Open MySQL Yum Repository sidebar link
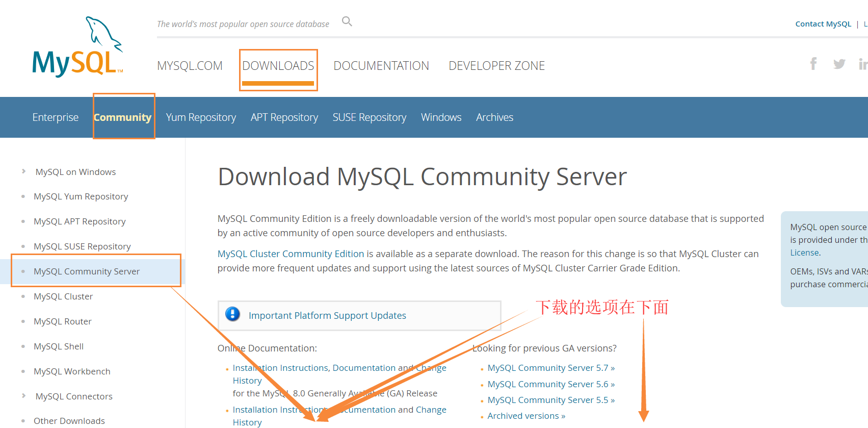The width and height of the screenshot is (868, 428). pos(81,196)
